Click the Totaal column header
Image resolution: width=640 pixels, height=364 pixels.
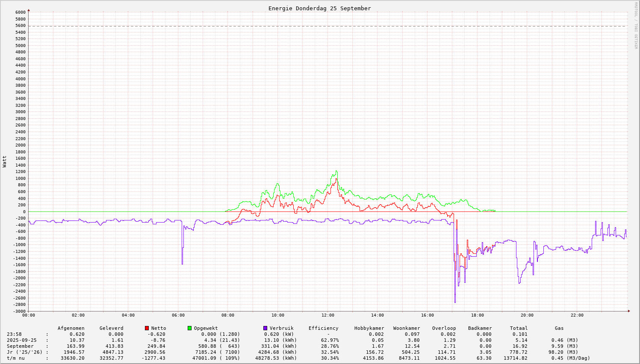(519, 328)
